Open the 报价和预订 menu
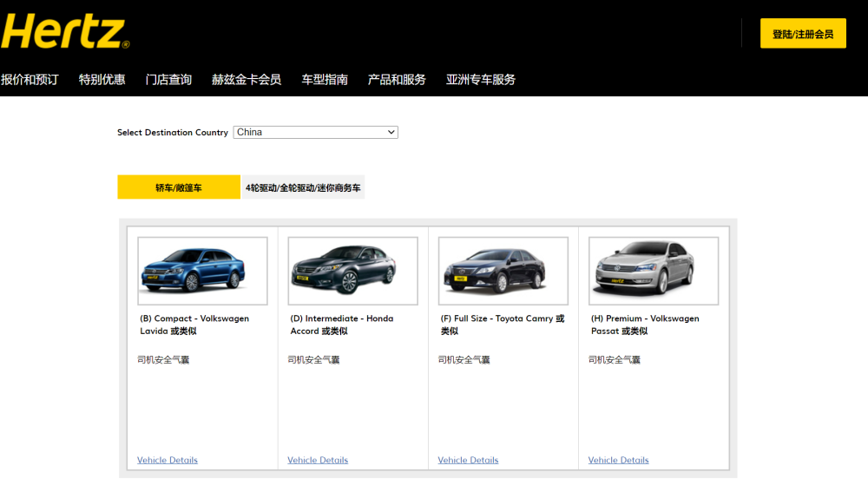This screenshot has width=868, height=492. (x=30, y=80)
